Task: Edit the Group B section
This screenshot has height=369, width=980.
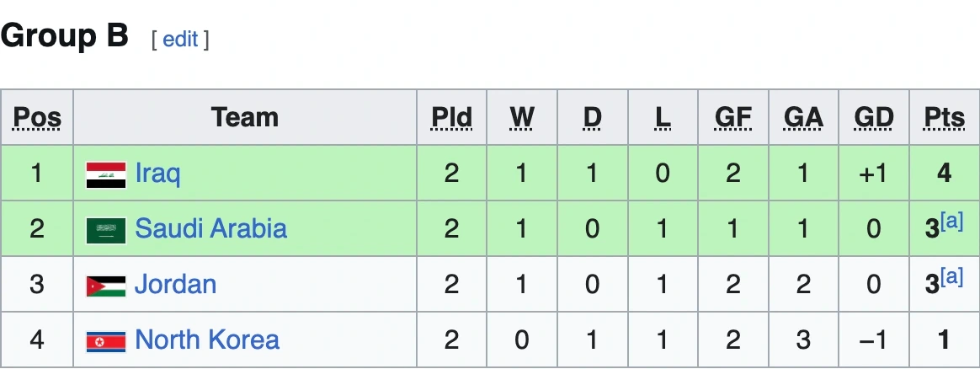Action: (x=180, y=39)
